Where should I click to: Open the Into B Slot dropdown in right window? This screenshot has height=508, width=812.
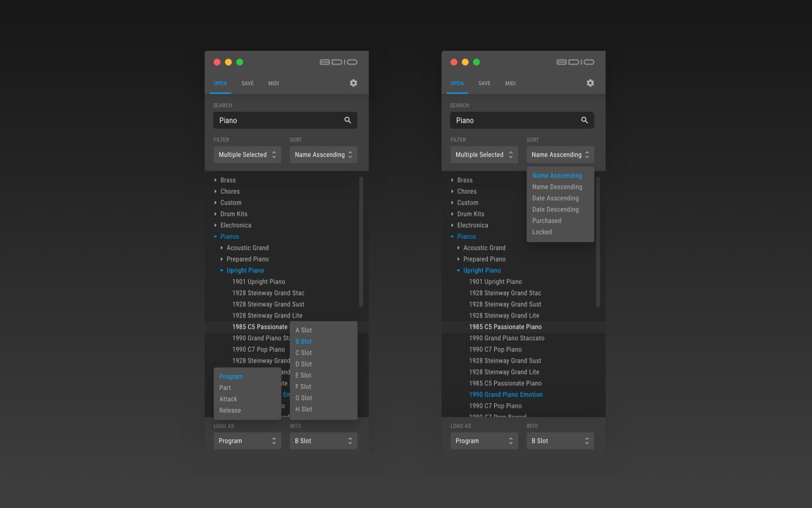click(x=560, y=441)
